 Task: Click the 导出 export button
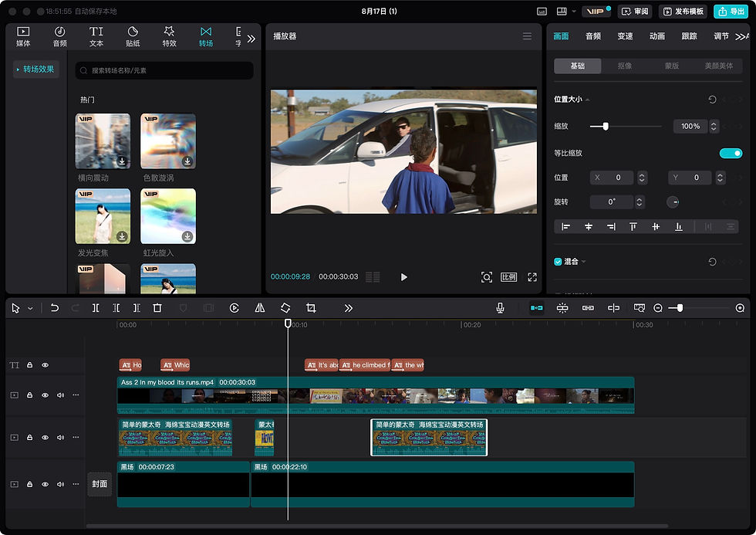click(731, 12)
